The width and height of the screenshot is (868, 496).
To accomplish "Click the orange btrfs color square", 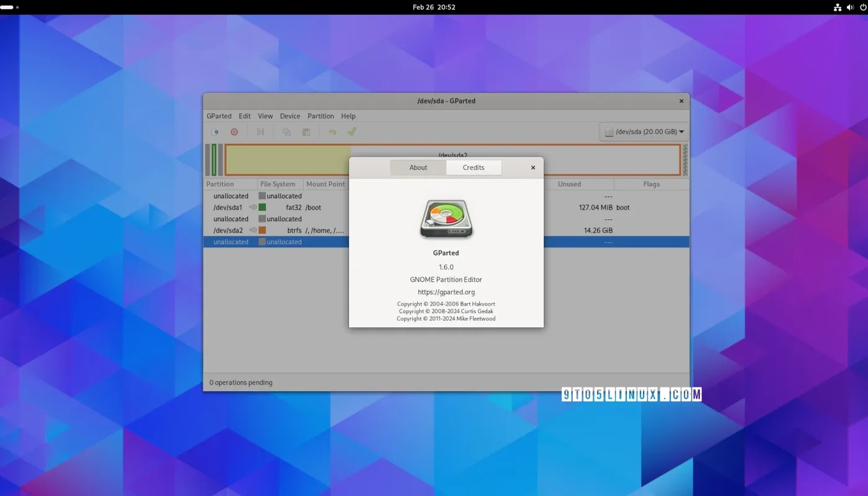I will click(x=262, y=230).
